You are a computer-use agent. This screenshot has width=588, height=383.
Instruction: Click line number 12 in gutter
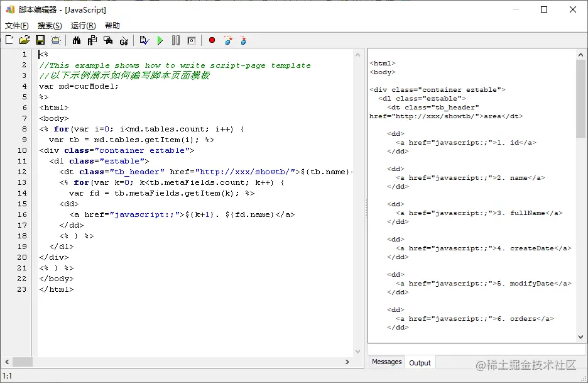point(22,172)
